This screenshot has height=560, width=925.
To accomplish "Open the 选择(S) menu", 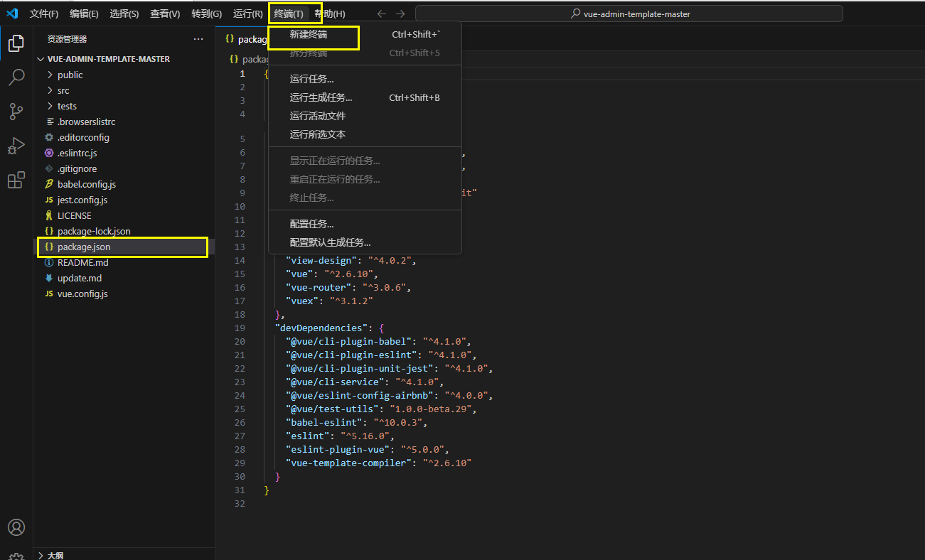I will [x=124, y=14].
